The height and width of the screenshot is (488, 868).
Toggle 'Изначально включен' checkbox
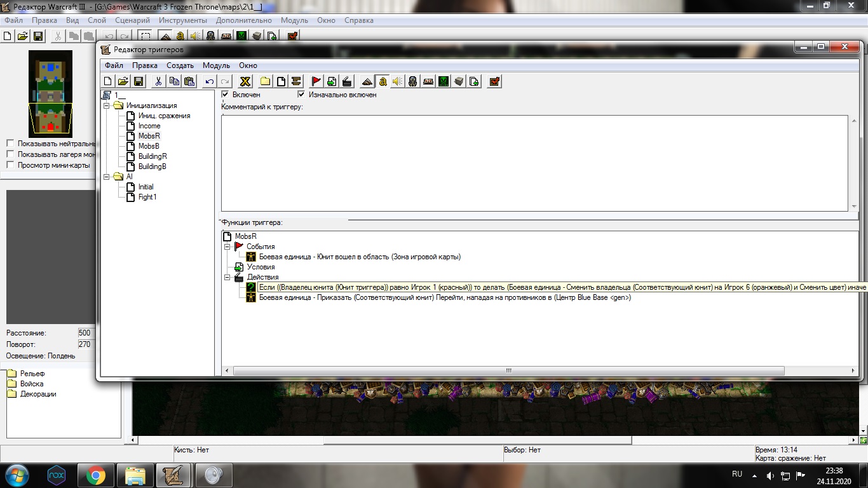301,95
